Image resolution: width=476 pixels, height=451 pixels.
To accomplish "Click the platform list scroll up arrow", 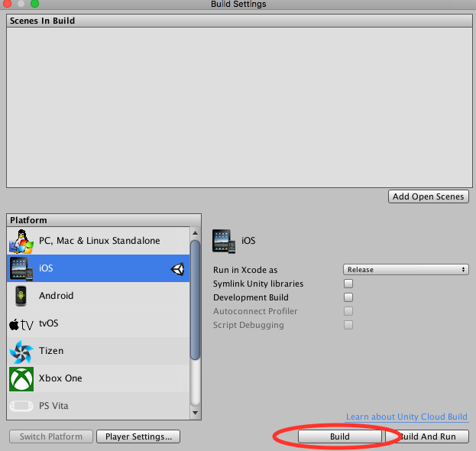I will 195,233.
